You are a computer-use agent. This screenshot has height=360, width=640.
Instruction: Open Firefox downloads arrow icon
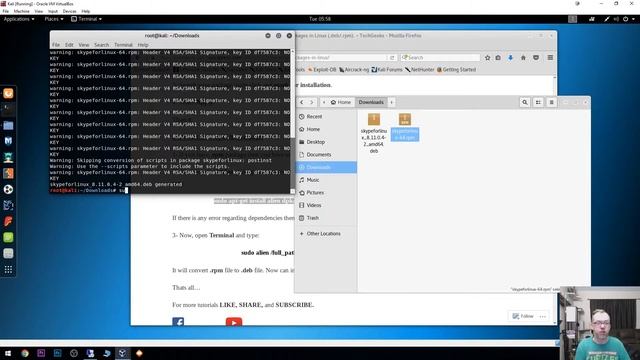point(510,58)
